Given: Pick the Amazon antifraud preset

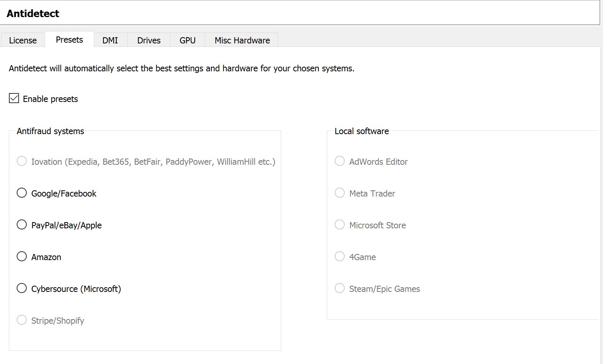Looking at the screenshot, I should click(x=22, y=256).
